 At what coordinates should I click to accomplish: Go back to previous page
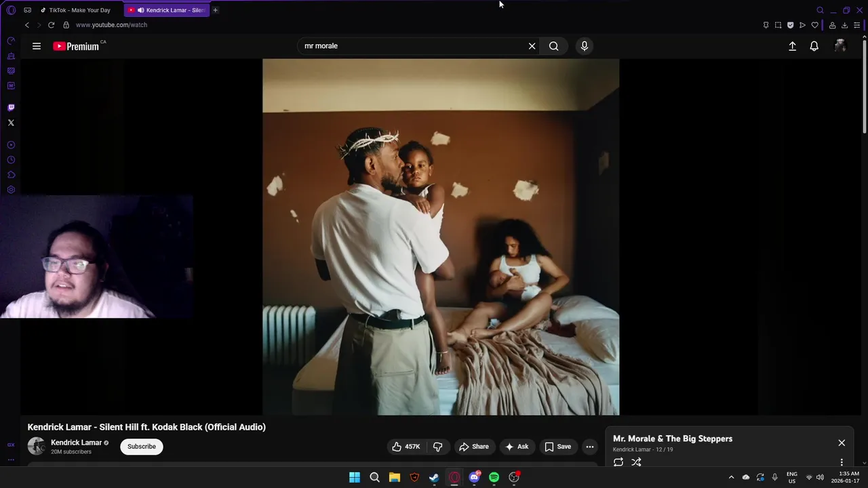[x=27, y=25]
